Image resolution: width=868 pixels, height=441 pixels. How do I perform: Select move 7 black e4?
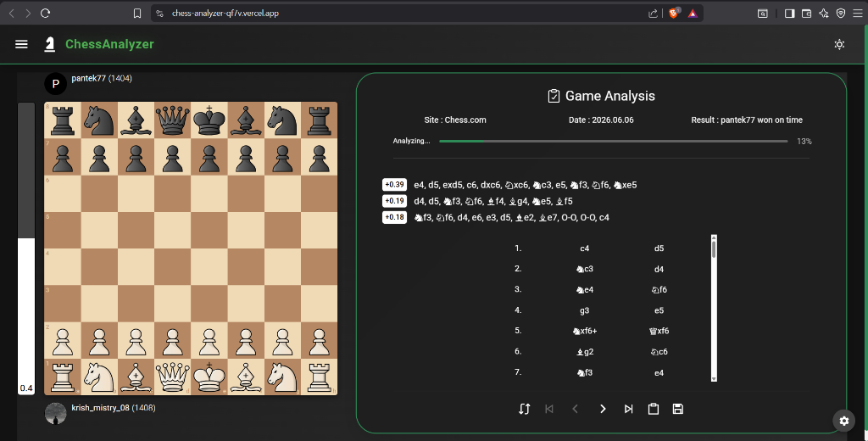point(659,372)
